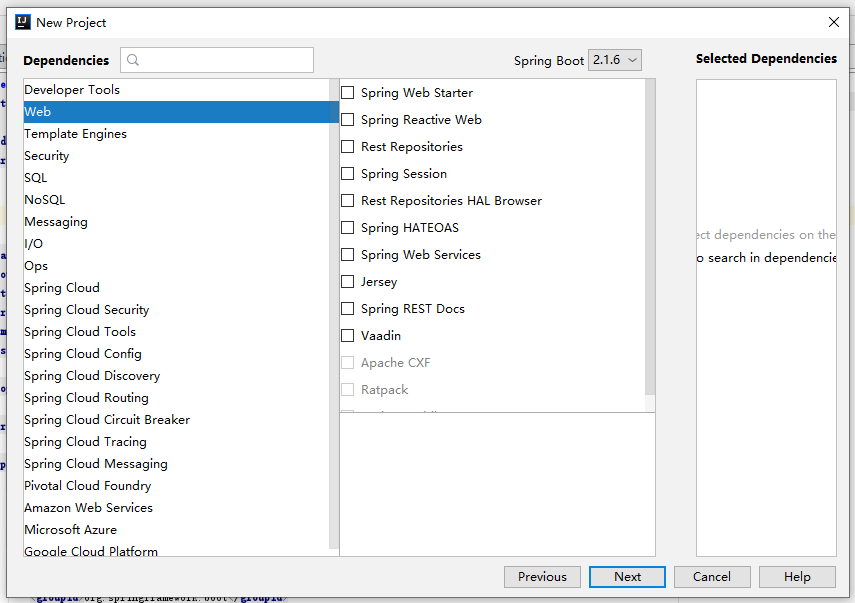The image size is (855, 603).
Task: Choose the Ops category
Action: pyautogui.click(x=176, y=266)
